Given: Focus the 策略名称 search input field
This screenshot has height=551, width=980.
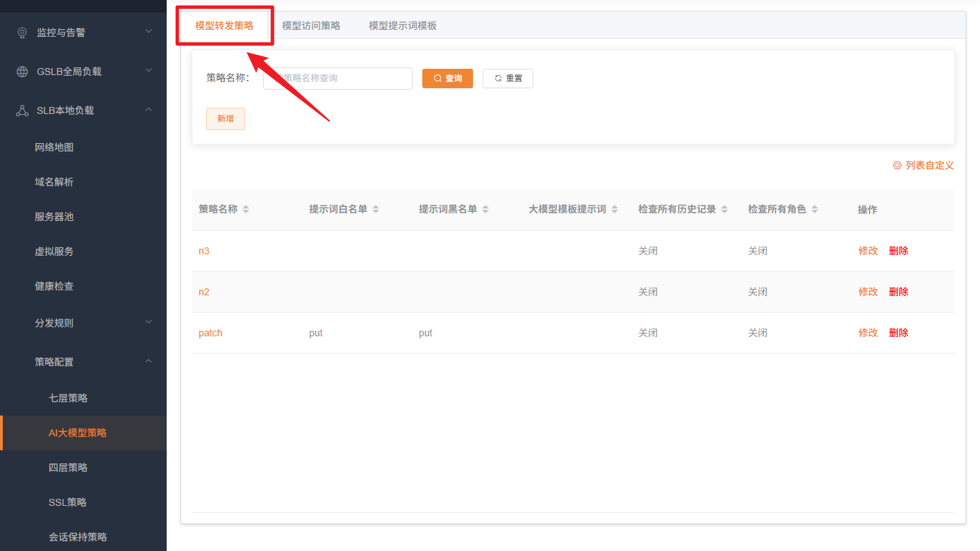Looking at the screenshot, I should coord(338,79).
